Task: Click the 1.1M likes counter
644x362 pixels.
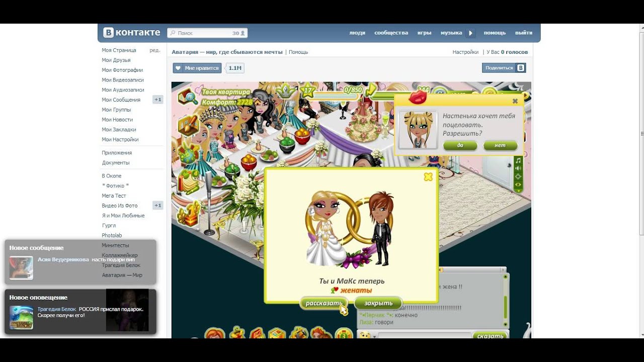Action: point(234,68)
